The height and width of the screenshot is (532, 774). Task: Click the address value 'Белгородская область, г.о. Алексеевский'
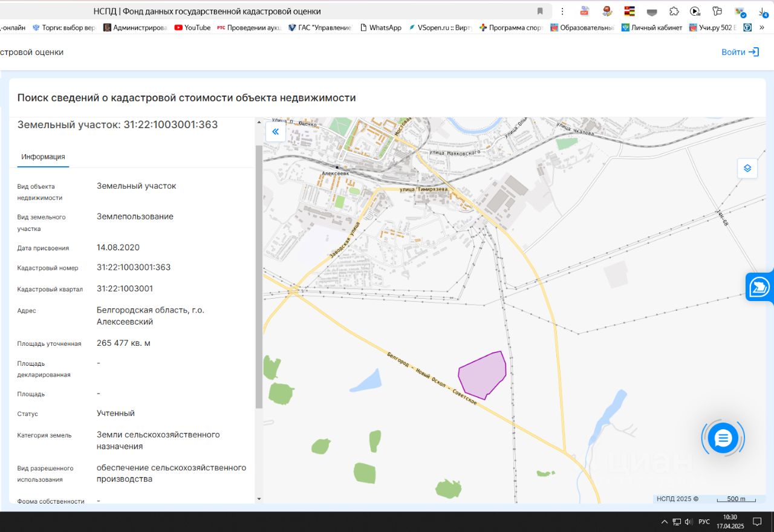151,316
